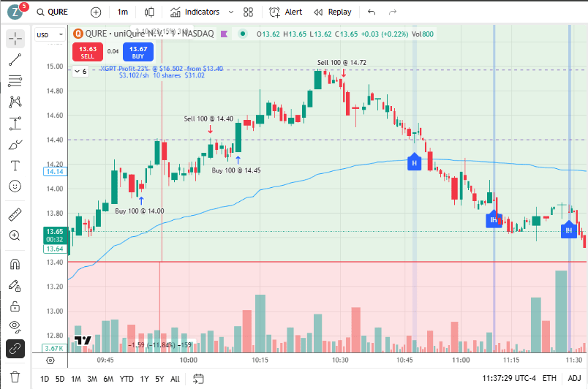The image size is (588, 389).
Task: Click the XGRT Profit 23% annotation text
Action: 162,72
